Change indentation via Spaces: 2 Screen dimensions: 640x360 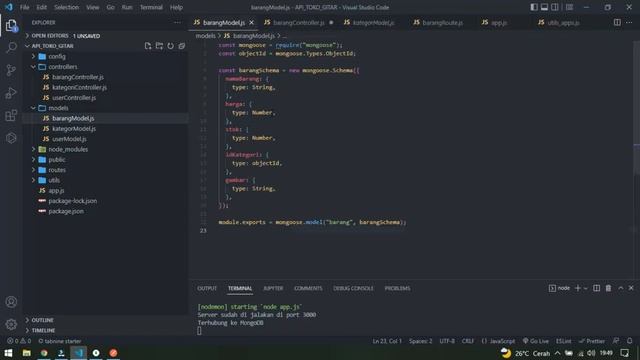point(420,341)
